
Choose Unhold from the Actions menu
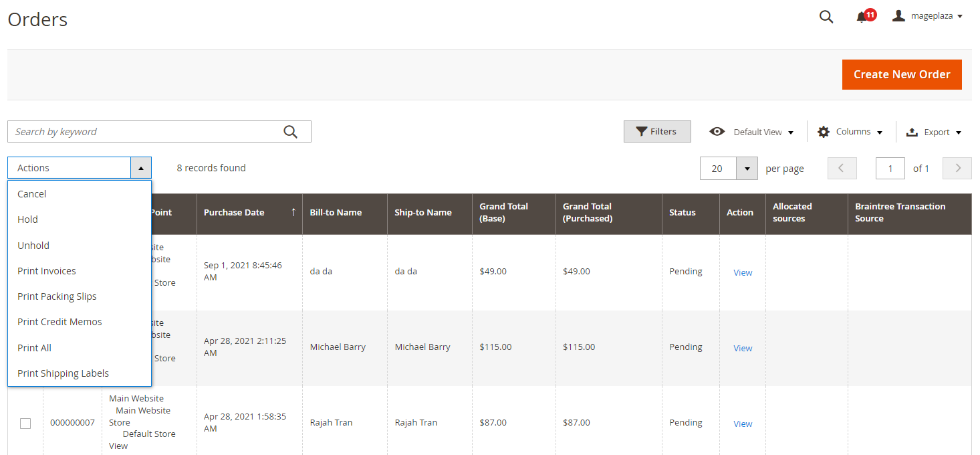click(x=80, y=246)
